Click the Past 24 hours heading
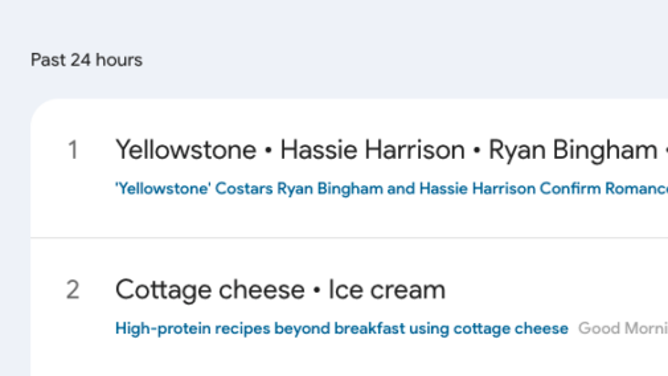 (86, 60)
